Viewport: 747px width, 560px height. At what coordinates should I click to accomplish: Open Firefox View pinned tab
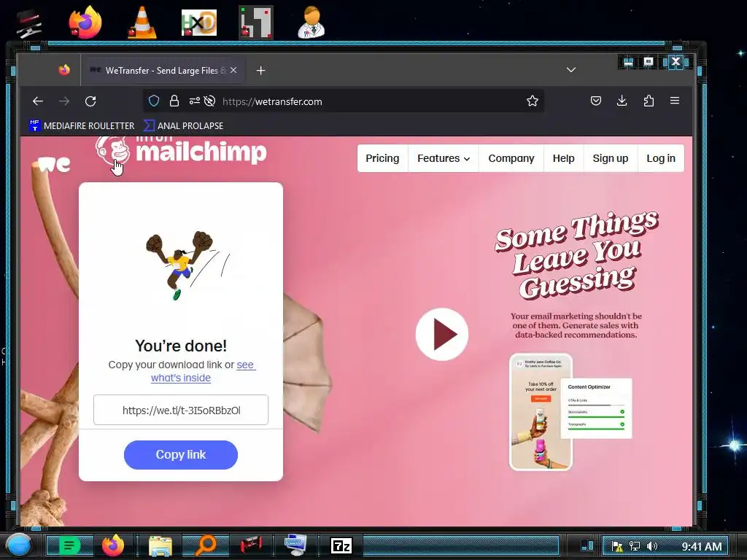64,71
